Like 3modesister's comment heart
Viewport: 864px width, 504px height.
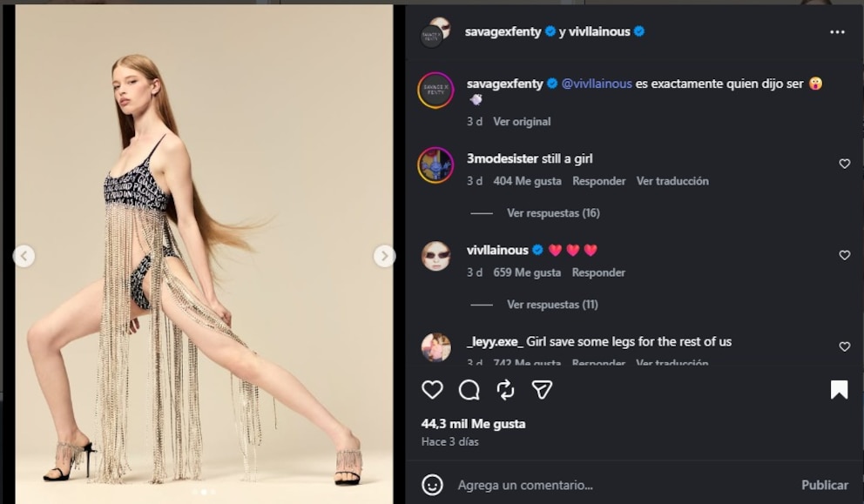tap(844, 164)
